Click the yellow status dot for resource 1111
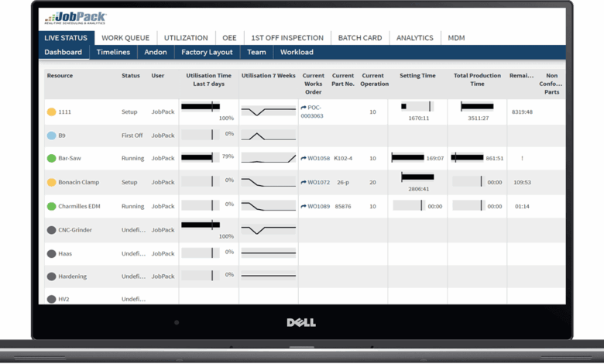Screen dimensions: 604x364 tap(52, 112)
